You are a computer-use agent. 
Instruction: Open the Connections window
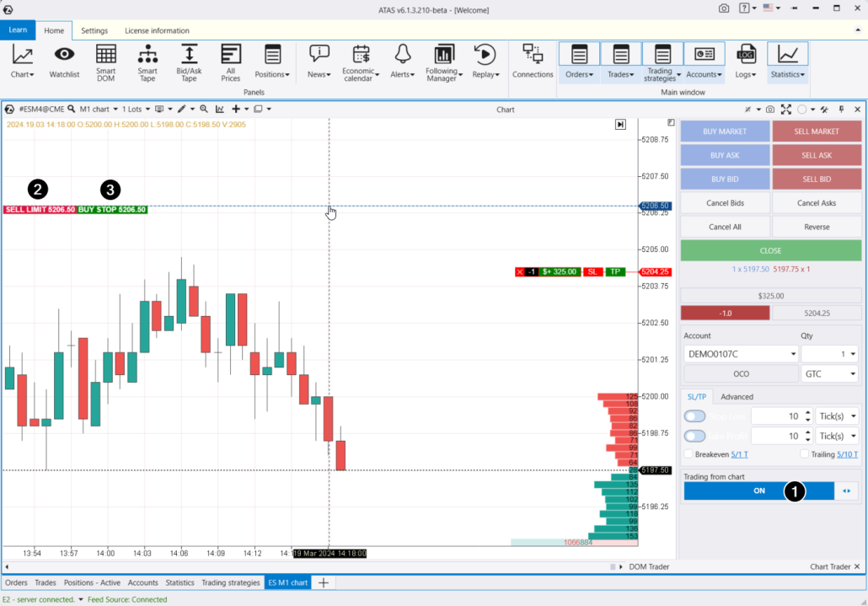(532, 57)
